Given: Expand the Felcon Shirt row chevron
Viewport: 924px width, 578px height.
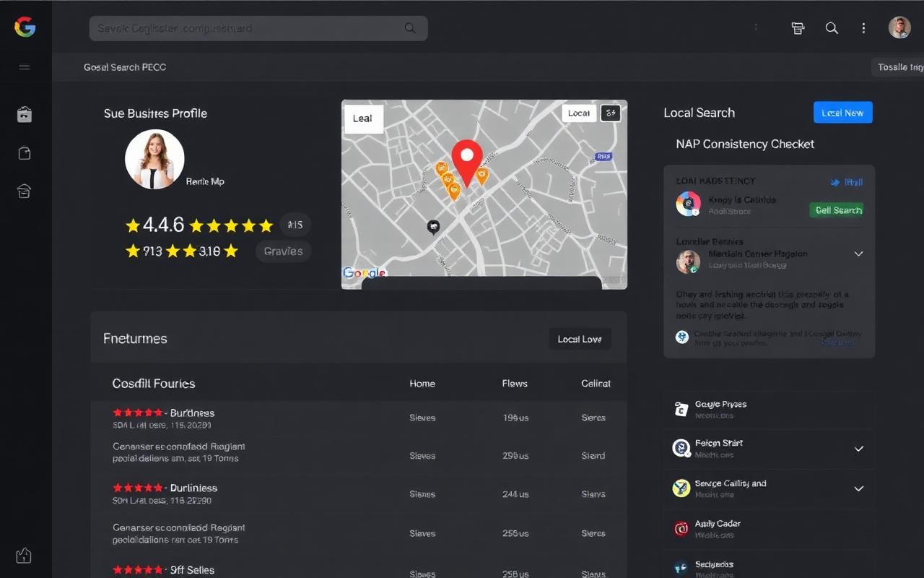Looking at the screenshot, I should coord(859,449).
